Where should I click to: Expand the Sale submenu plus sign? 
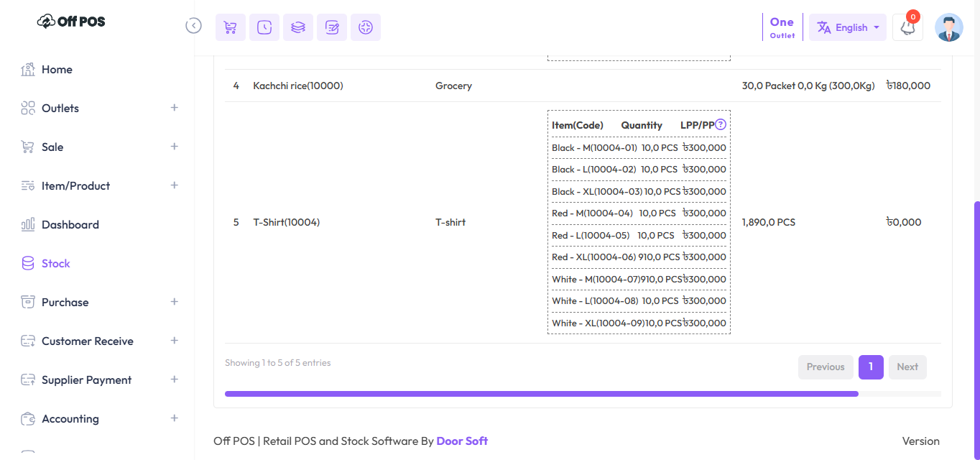(174, 147)
